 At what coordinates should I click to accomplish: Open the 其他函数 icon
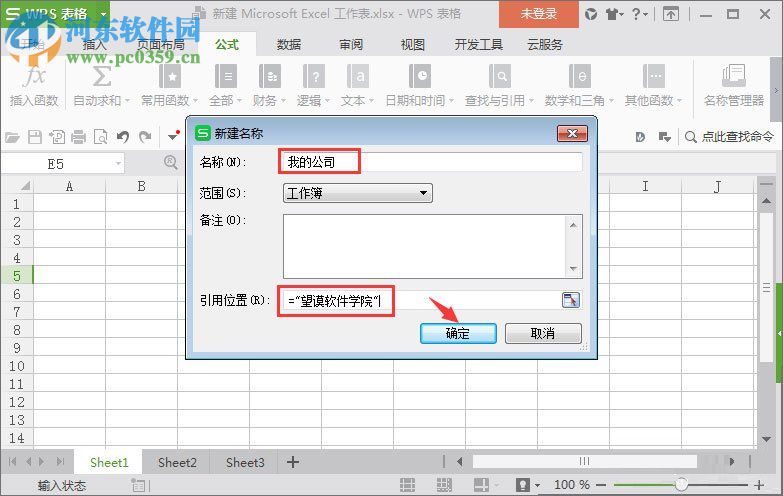653,76
